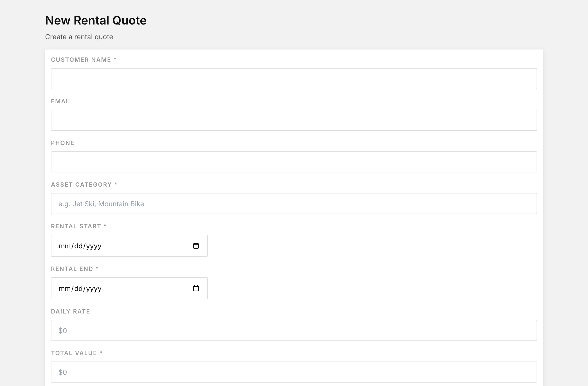Click the New Rental Quote heading
The width and height of the screenshot is (588, 386).
point(96,20)
